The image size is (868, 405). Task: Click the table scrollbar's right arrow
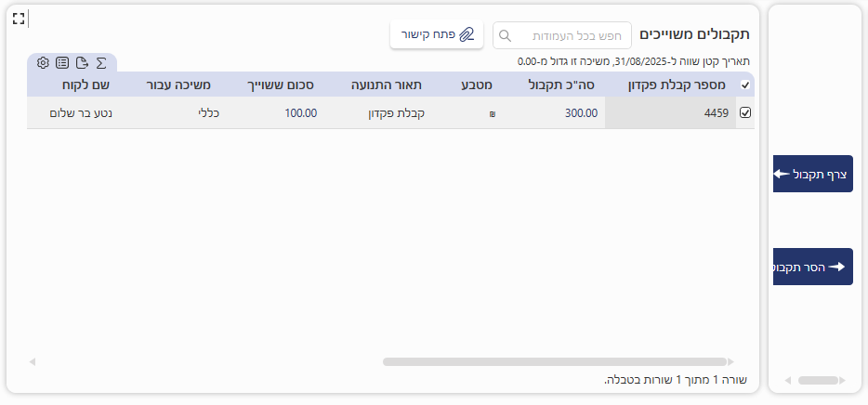[x=730, y=361]
